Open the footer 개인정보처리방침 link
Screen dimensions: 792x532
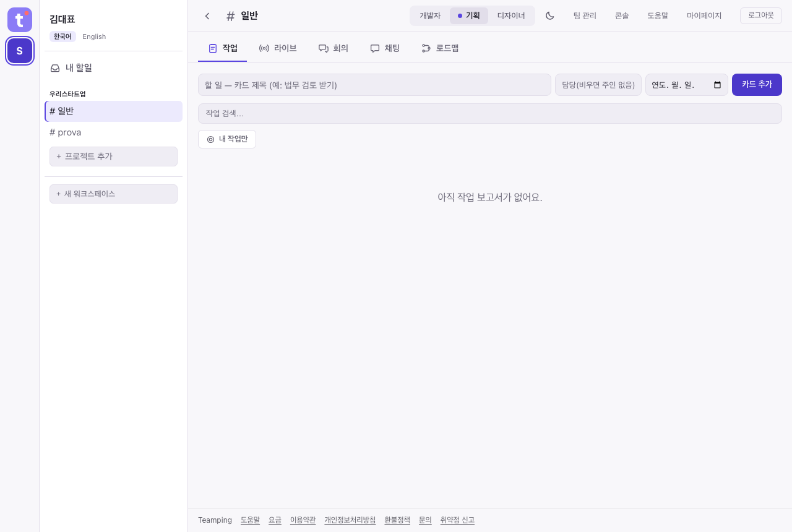350,520
